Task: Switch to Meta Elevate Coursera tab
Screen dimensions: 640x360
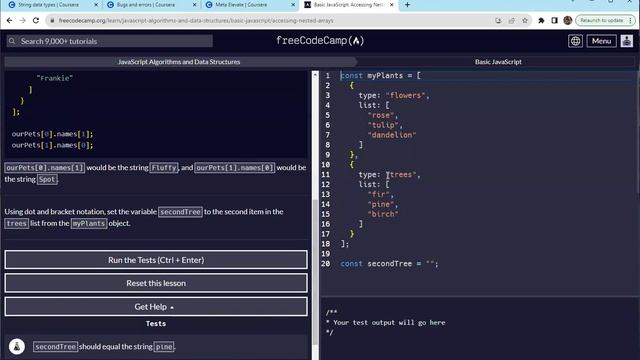Action: pos(244,5)
